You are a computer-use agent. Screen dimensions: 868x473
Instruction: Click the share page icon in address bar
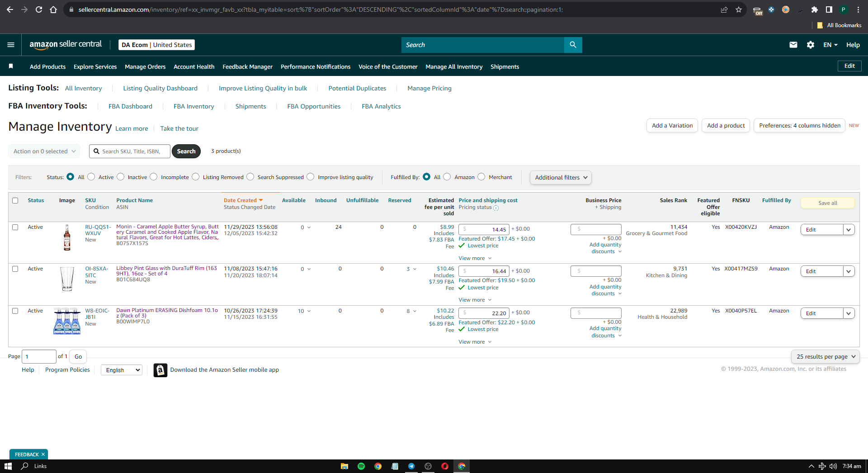click(x=724, y=9)
